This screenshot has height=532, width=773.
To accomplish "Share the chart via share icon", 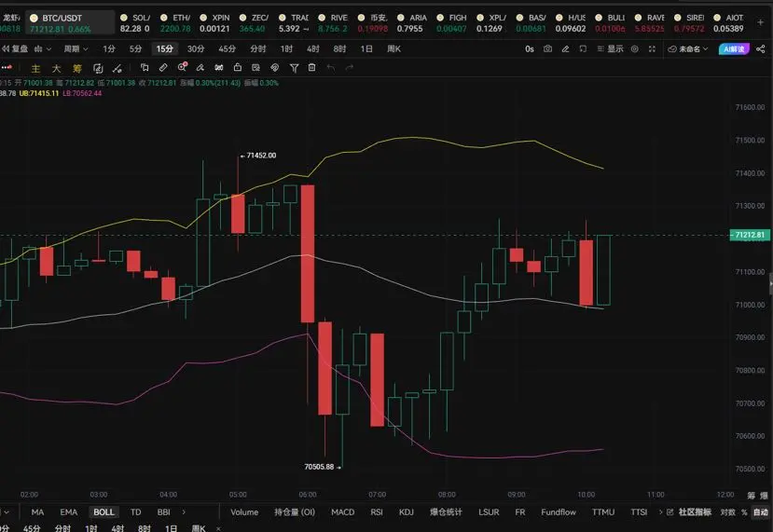I will point(761,48).
